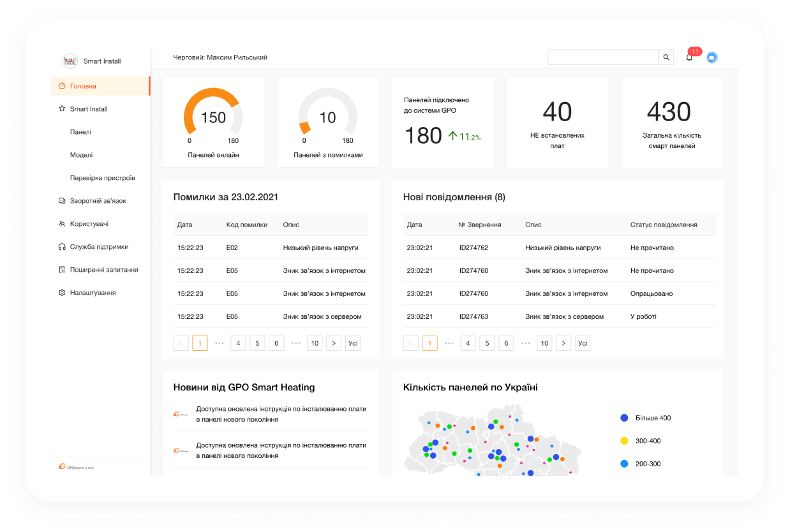Image resolution: width=790 pixels, height=532 pixels.
Task: Go to next page in Помилки table
Action: [334, 343]
